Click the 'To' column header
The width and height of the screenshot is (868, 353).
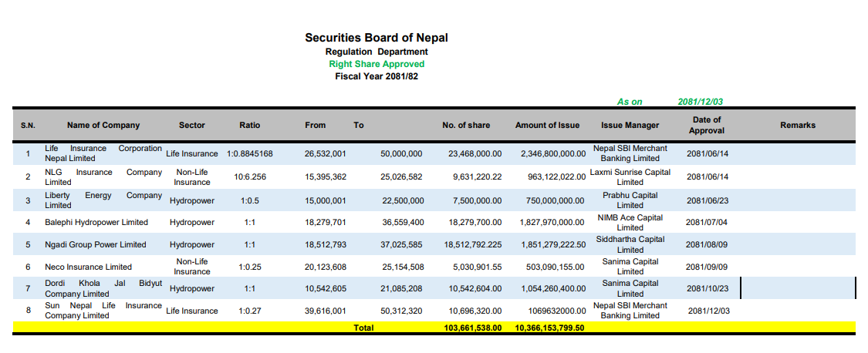(359, 126)
